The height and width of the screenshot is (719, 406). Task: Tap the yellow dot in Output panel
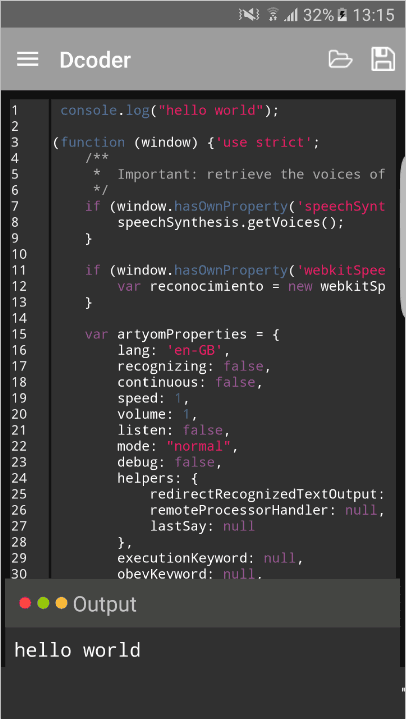coord(61,603)
